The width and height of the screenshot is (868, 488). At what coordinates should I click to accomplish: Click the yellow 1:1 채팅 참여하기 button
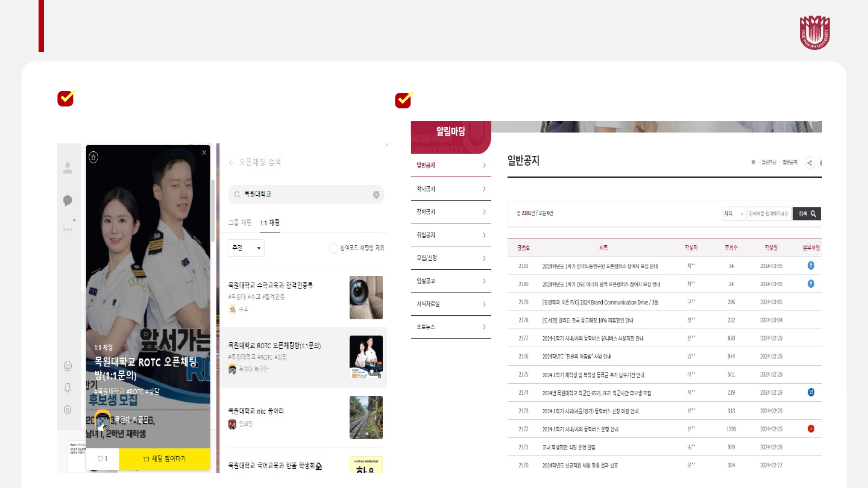164,459
